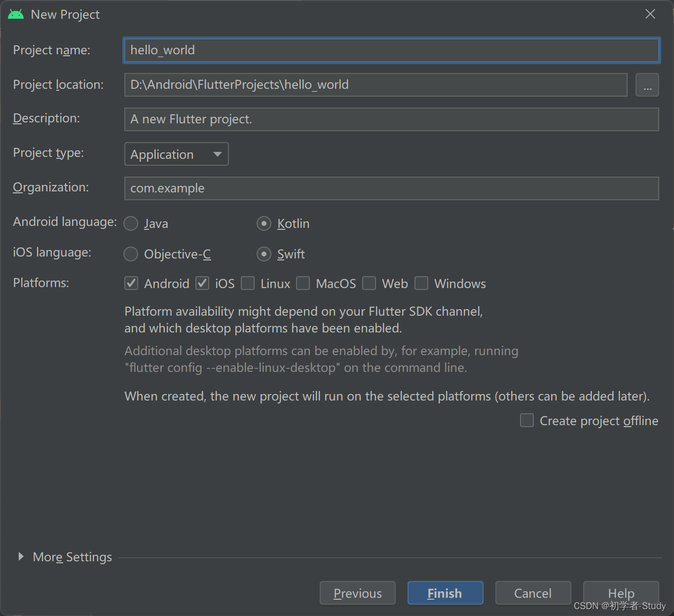The height and width of the screenshot is (616, 674).
Task: Select Java as Android language
Action: [131, 223]
